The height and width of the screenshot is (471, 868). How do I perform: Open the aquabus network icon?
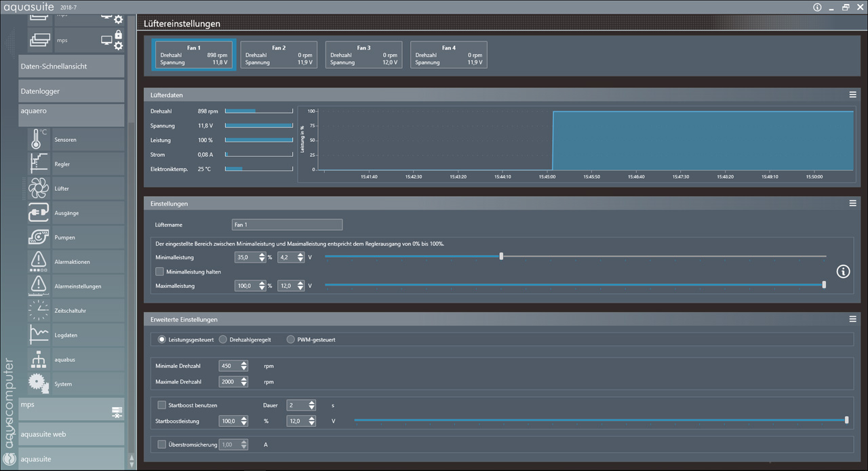[38, 359]
